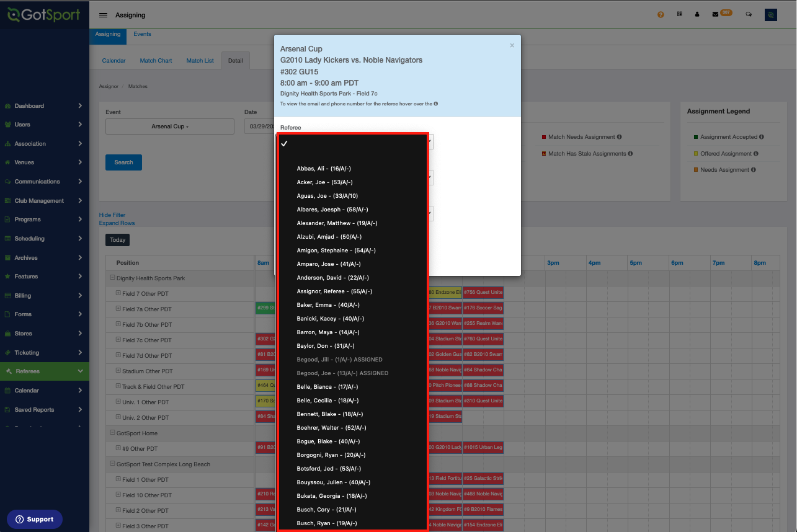Click the Hide Filter link

pos(112,215)
